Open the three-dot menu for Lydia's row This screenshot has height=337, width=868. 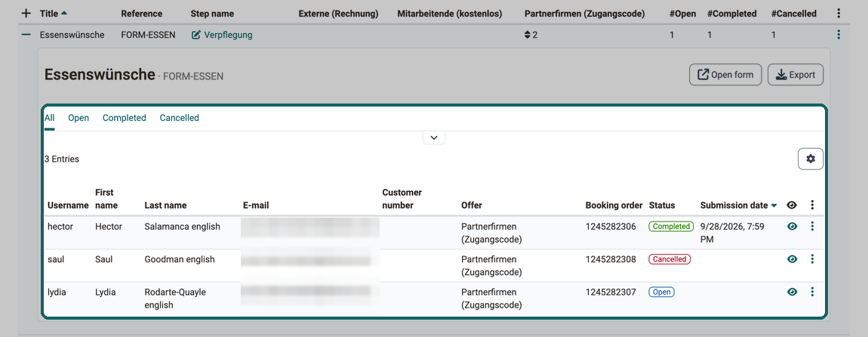812,292
